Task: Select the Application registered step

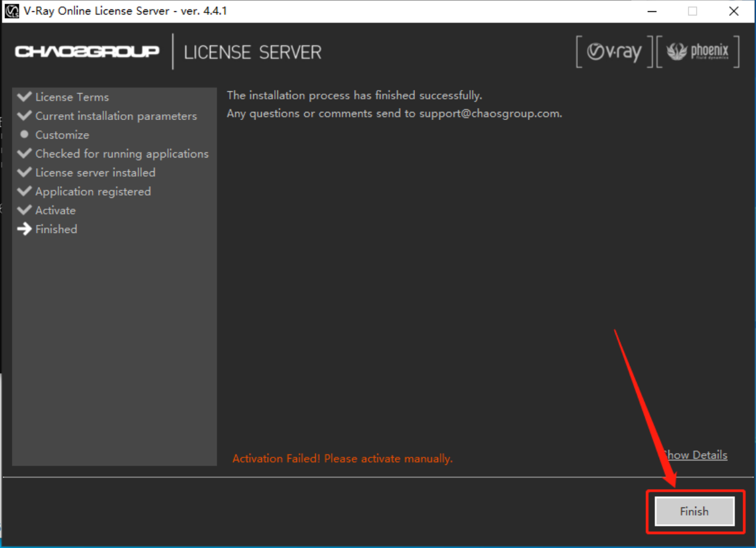Action: pyautogui.click(x=93, y=192)
